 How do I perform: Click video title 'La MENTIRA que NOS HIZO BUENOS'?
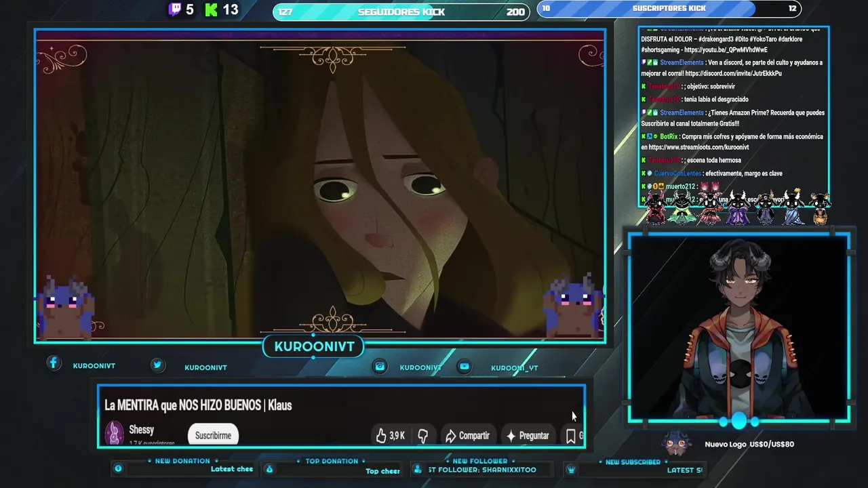183,405
